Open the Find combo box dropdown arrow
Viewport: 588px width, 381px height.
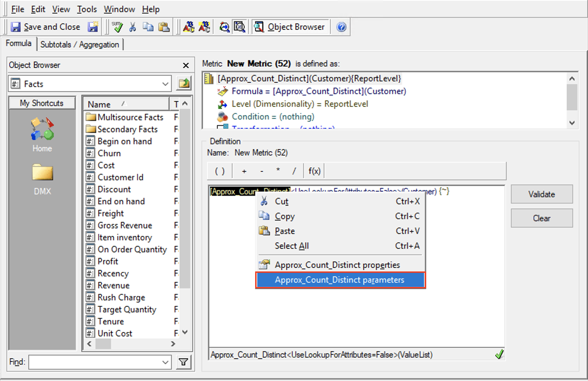point(165,362)
